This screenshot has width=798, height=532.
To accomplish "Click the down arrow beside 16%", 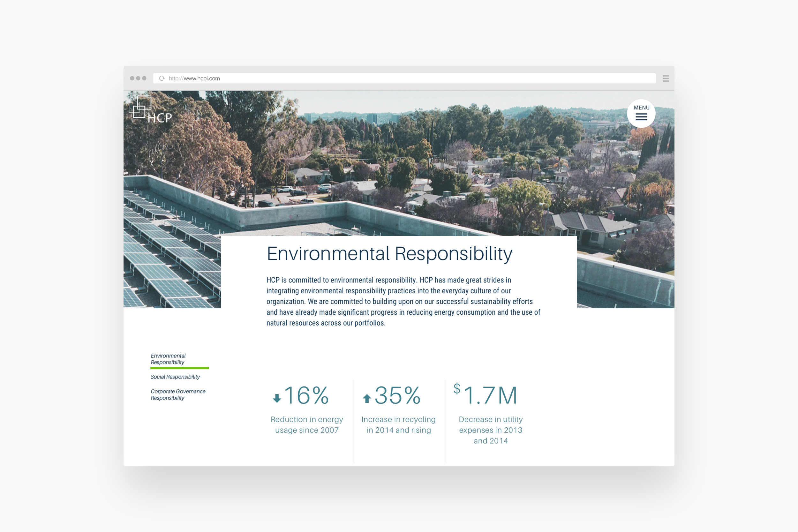I will (277, 398).
